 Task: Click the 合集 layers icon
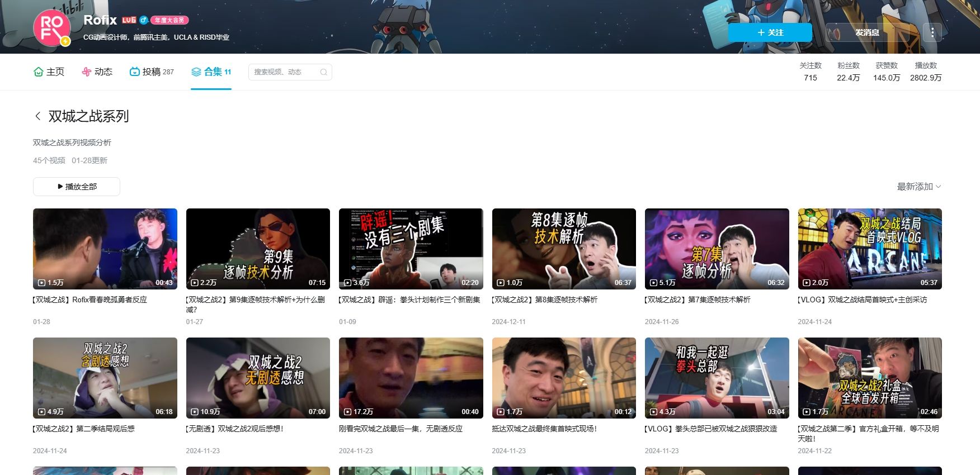coord(196,72)
